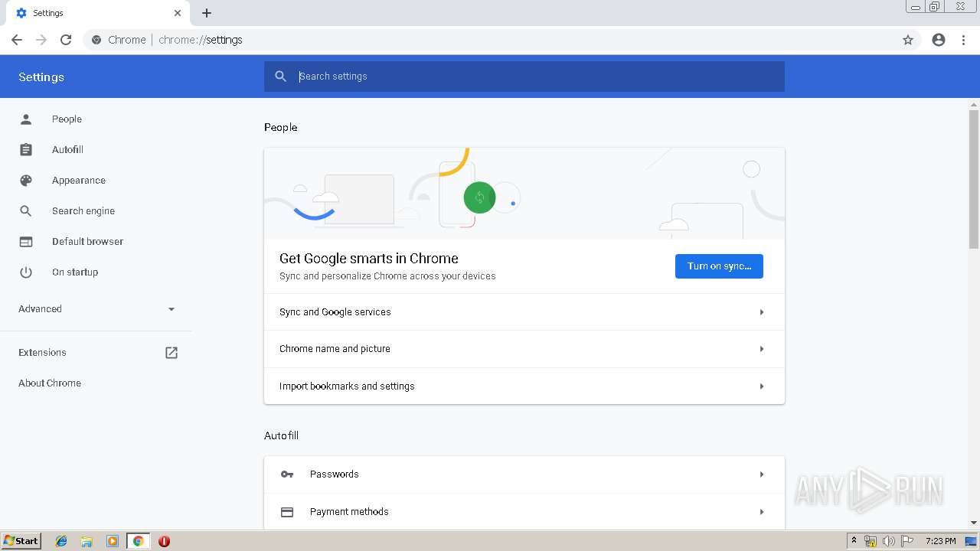Open the Chrome profile avatar menu
Screen dimensions: 980x551
point(939,40)
